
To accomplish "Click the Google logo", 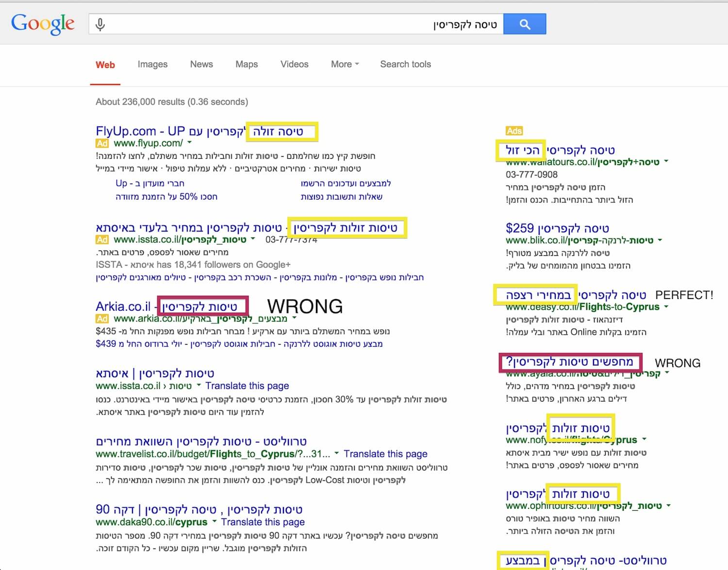I will [x=43, y=24].
